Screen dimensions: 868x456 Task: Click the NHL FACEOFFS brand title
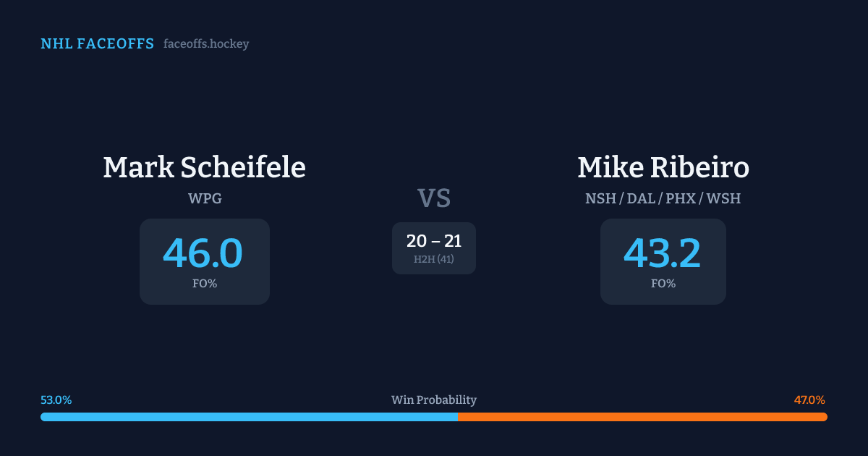[97, 44]
